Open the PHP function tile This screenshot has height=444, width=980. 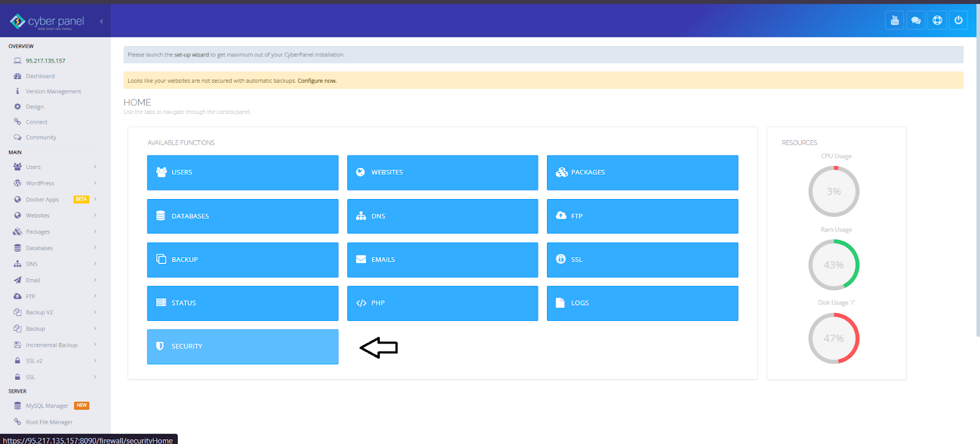pyautogui.click(x=442, y=303)
